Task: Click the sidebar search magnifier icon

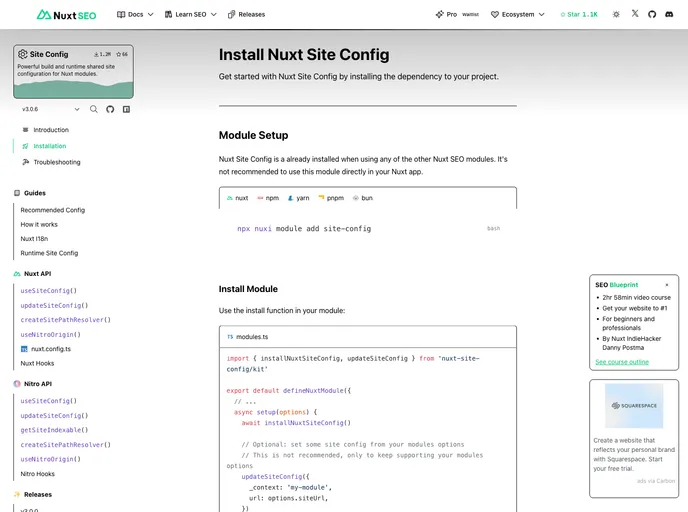Action: [93, 109]
